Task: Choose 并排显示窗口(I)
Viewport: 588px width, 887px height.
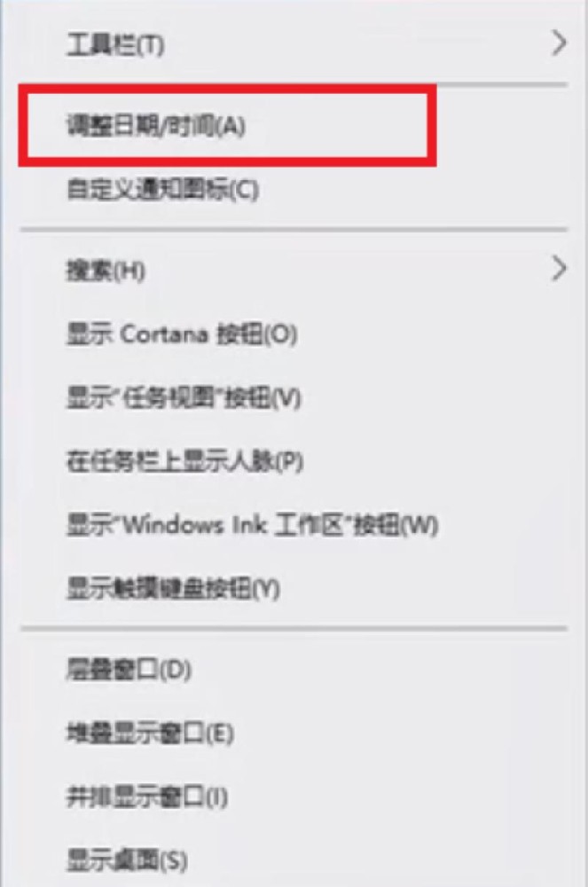Action: point(294,797)
